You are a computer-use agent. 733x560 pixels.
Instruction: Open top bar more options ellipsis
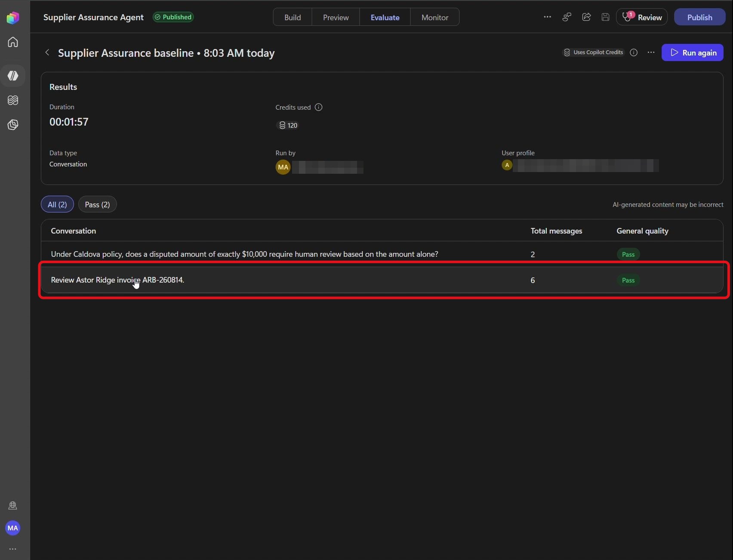click(547, 17)
